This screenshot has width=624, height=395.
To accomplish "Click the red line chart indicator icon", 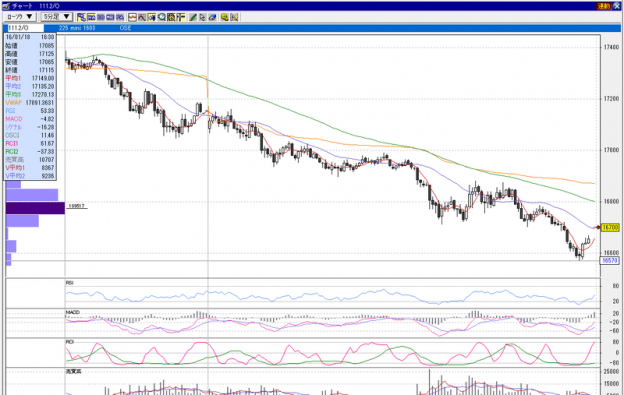I will (132, 17).
